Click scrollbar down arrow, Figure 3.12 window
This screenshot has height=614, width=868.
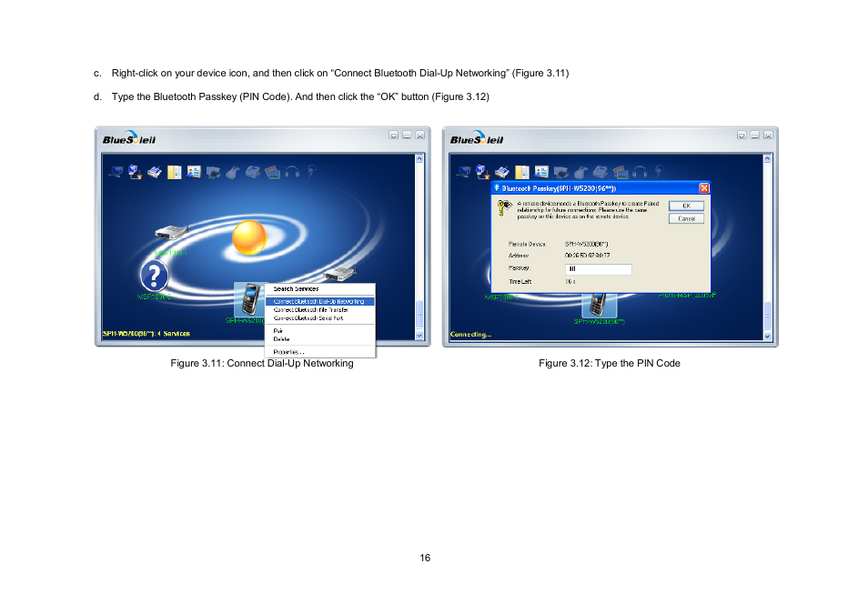tap(767, 336)
